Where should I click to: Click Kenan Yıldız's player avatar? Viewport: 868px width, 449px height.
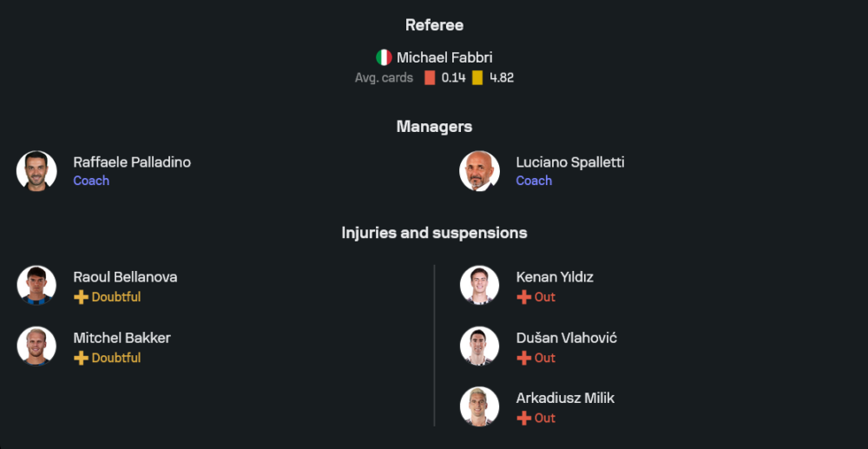tap(479, 286)
